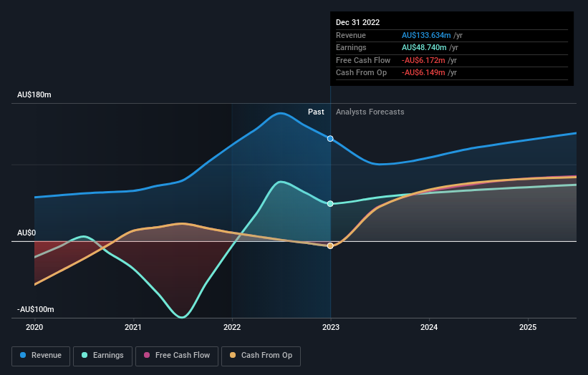Click the 2023 x-axis label
The image size is (588, 375).
point(331,327)
